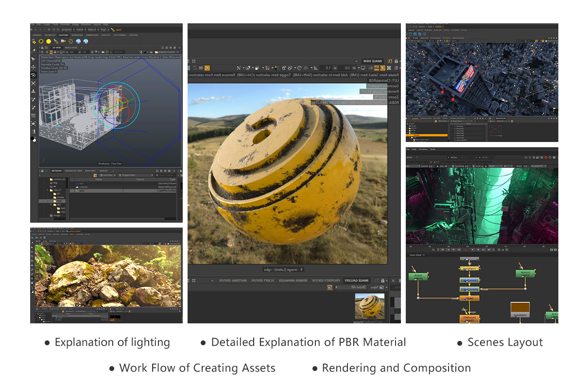
Task: Select the translate (cross arrows) tool
Action: point(33,67)
